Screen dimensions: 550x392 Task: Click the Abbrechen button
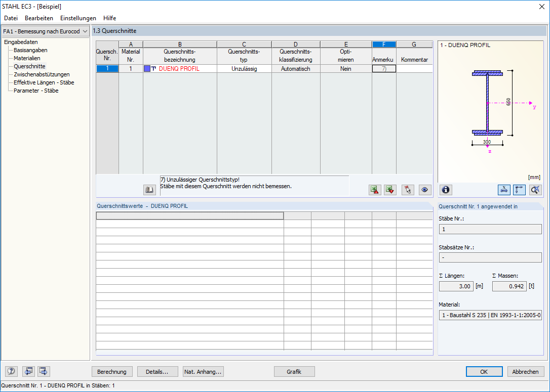pyautogui.click(x=525, y=372)
